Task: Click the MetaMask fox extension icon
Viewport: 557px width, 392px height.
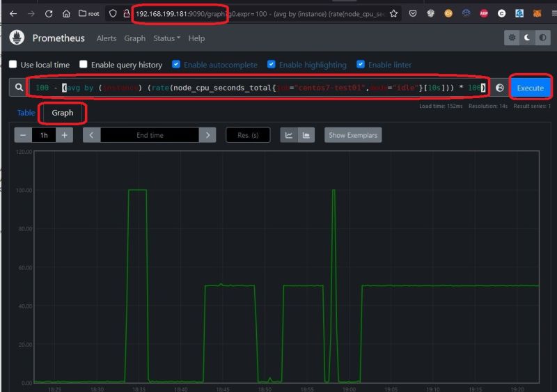Action: pos(537,13)
